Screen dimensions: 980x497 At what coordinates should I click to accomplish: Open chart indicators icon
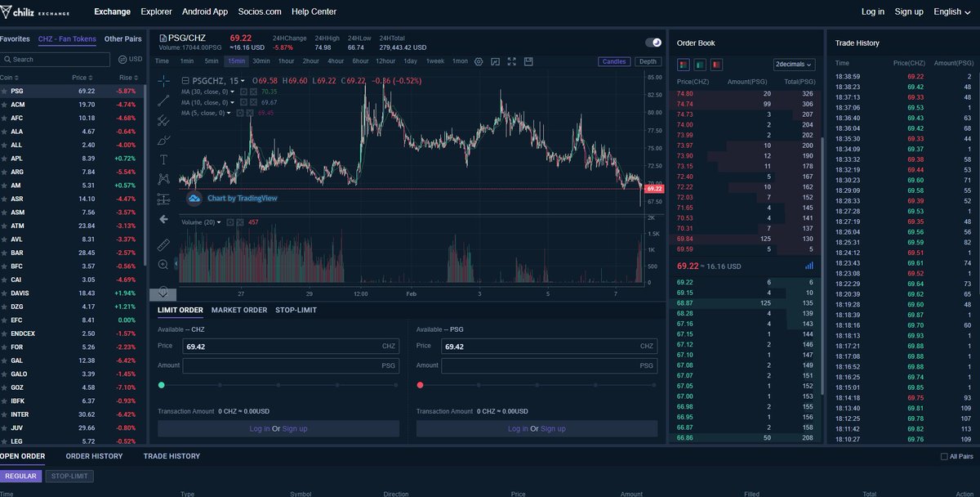pyautogui.click(x=497, y=61)
